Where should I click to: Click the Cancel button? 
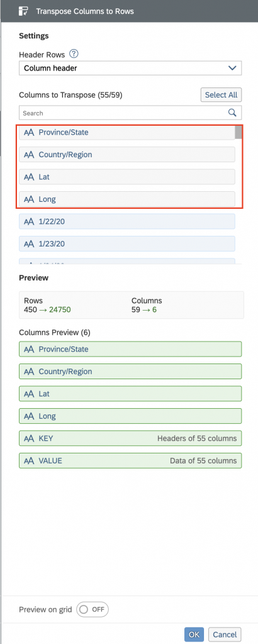225,635
